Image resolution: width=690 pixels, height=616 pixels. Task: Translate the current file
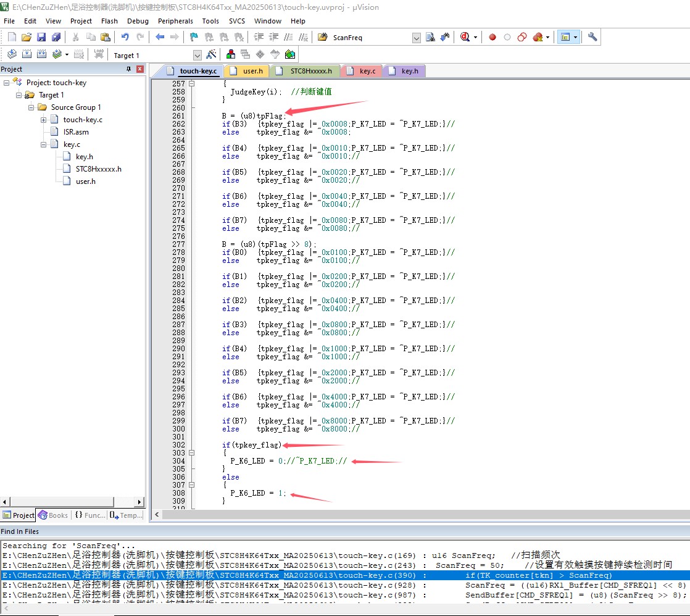[x=12, y=54]
